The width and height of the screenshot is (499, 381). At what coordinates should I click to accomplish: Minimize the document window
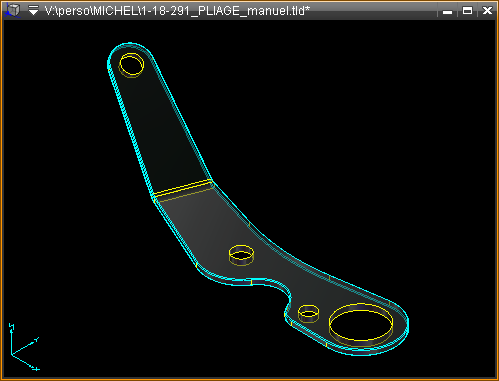tap(447, 11)
